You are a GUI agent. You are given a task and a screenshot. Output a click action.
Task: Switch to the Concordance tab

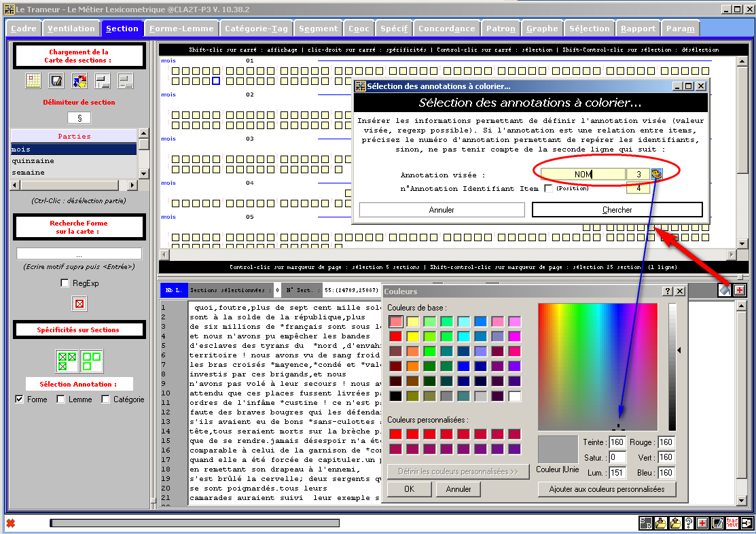[447, 29]
